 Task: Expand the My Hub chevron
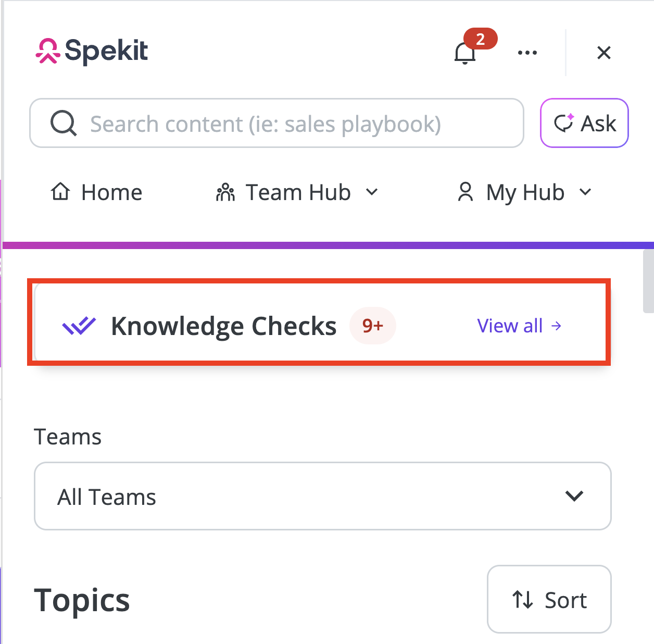tap(585, 192)
